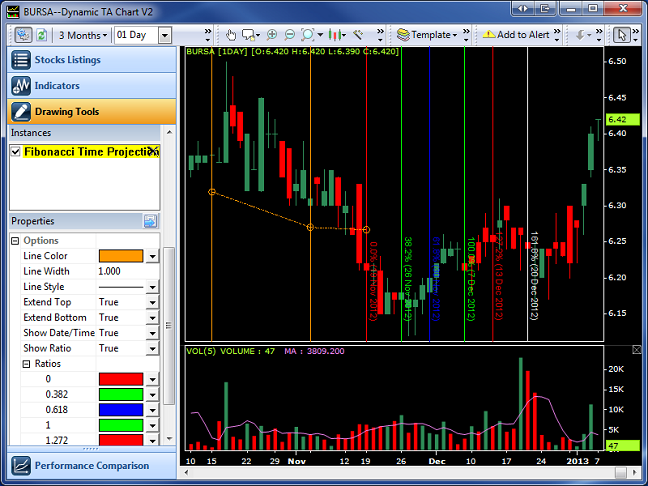Click the title bar window detach icon

tap(545, 9)
